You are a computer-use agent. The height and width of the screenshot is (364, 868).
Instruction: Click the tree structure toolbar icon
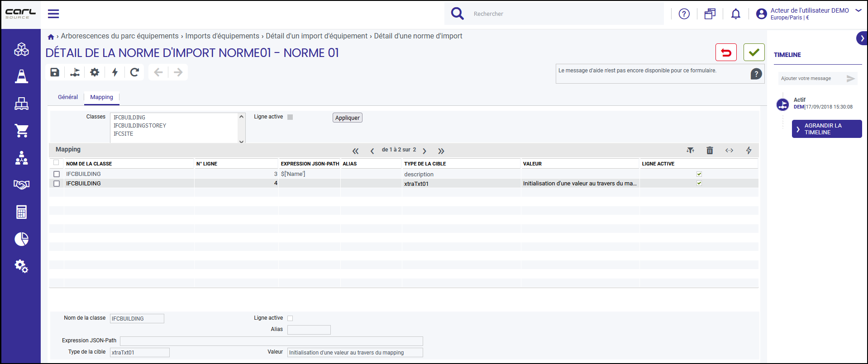(75, 72)
